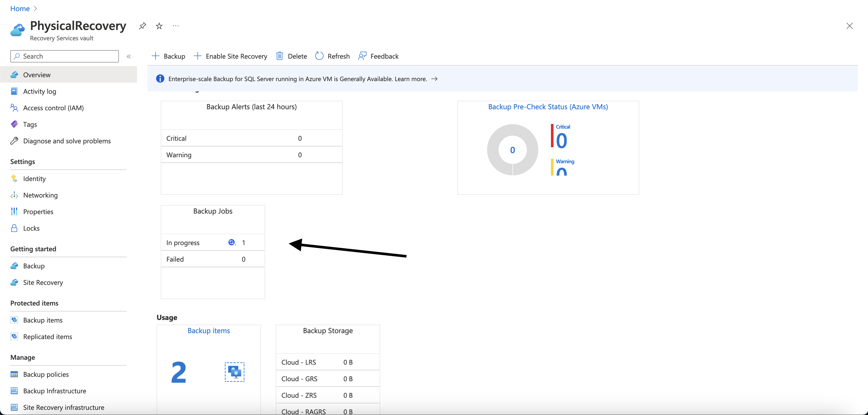Viewport: 868px width, 415px height.
Task: Close the PhysicalRecovery blade
Action: point(849,26)
